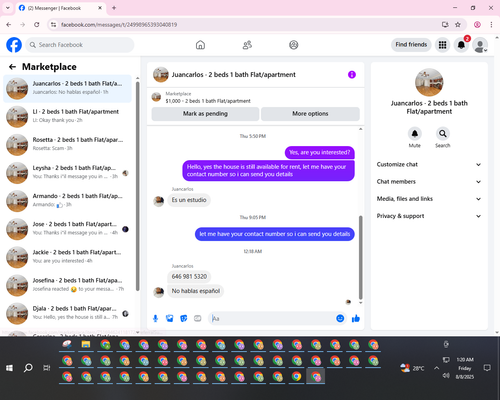Open the Chrome profile avatar
The height and width of the screenshot is (400, 500).
[x=477, y=25]
